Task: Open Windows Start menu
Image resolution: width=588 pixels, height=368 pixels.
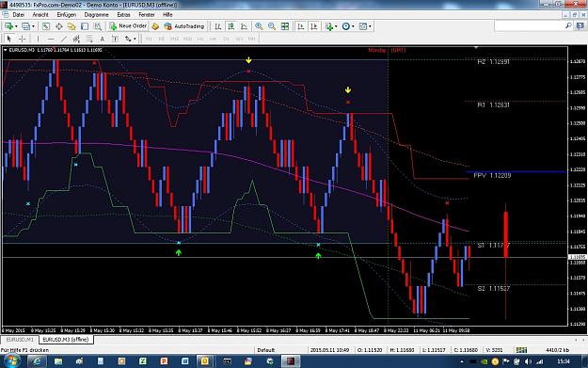Action: [11, 361]
